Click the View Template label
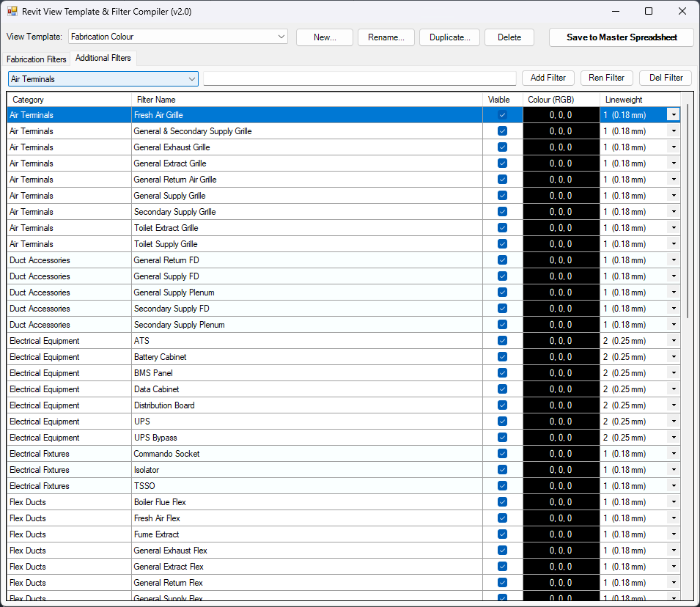Screen dimensions: 700x607 [34, 37]
